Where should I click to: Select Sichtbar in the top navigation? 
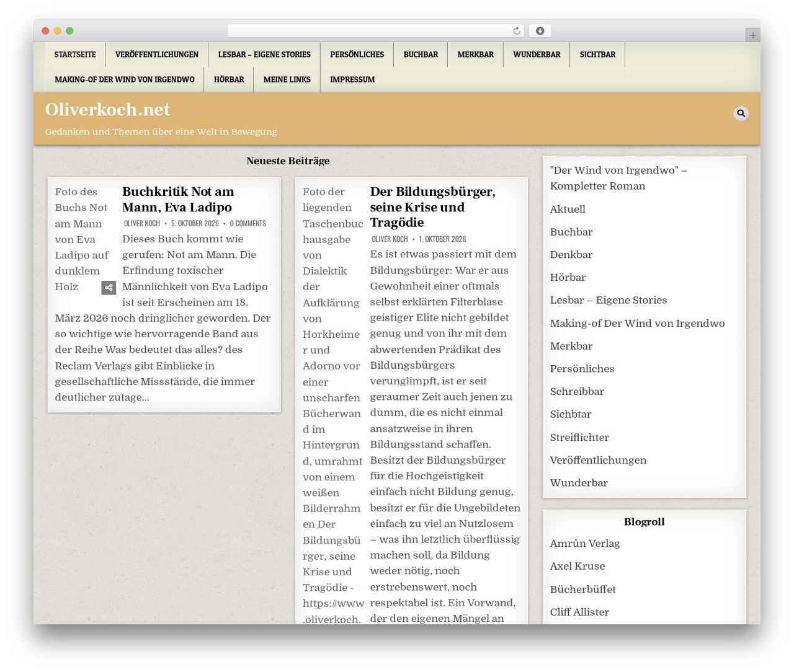(x=597, y=55)
